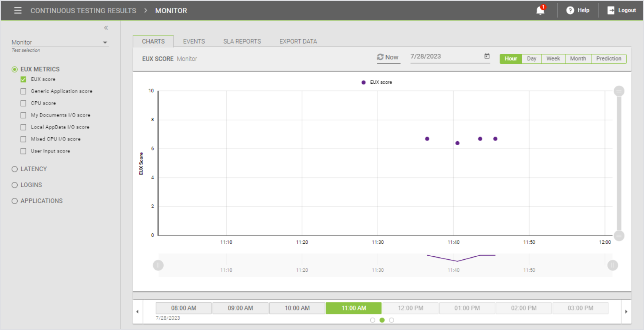Screen dimensions: 644x330
Task: Switch to the Events tab
Action: pos(194,41)
